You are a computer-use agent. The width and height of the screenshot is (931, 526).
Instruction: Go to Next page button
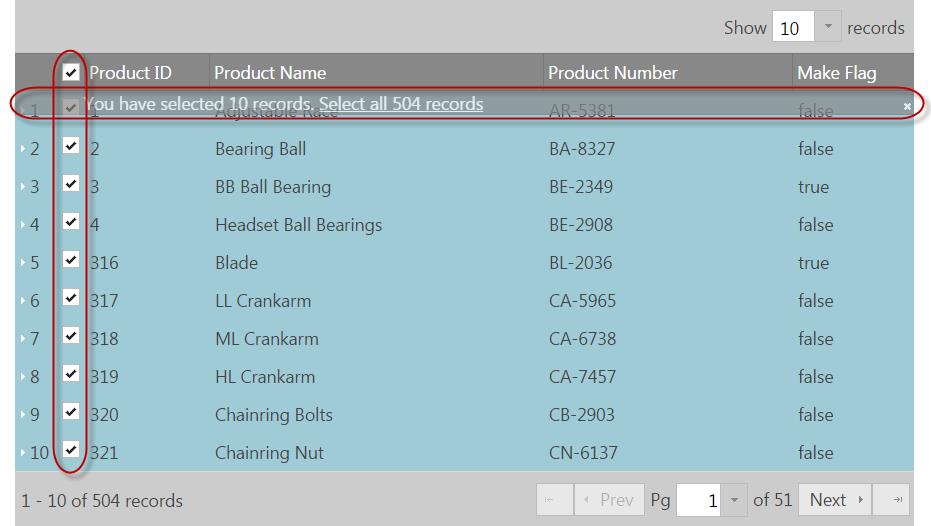click(x=835, y=500)
